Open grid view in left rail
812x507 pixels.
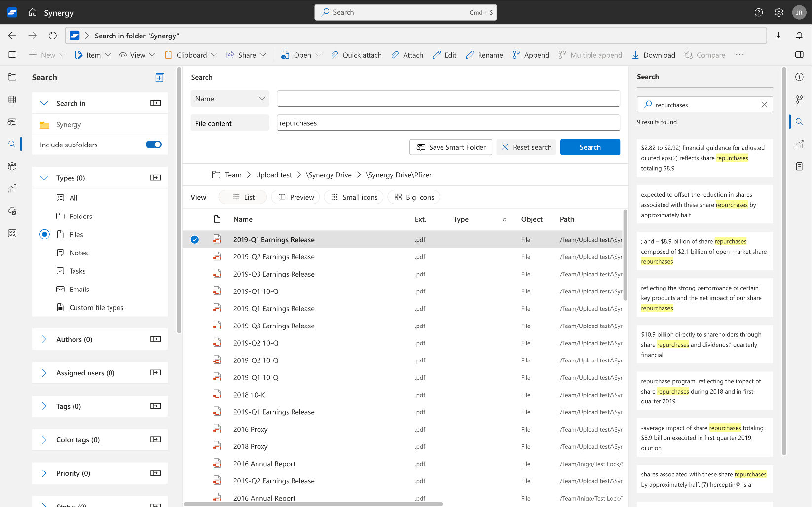coord(12,100)
